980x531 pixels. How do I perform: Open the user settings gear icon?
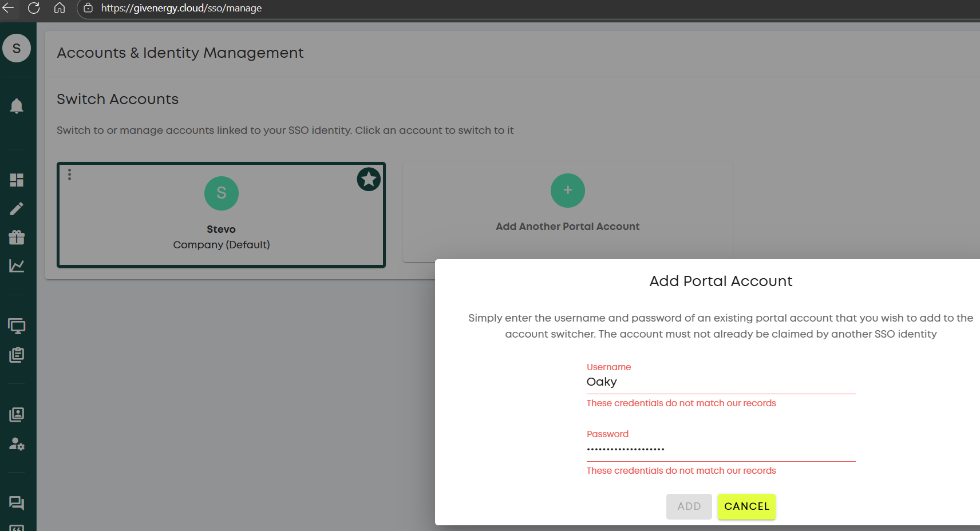pyautogui.click(x=17, y=444)
